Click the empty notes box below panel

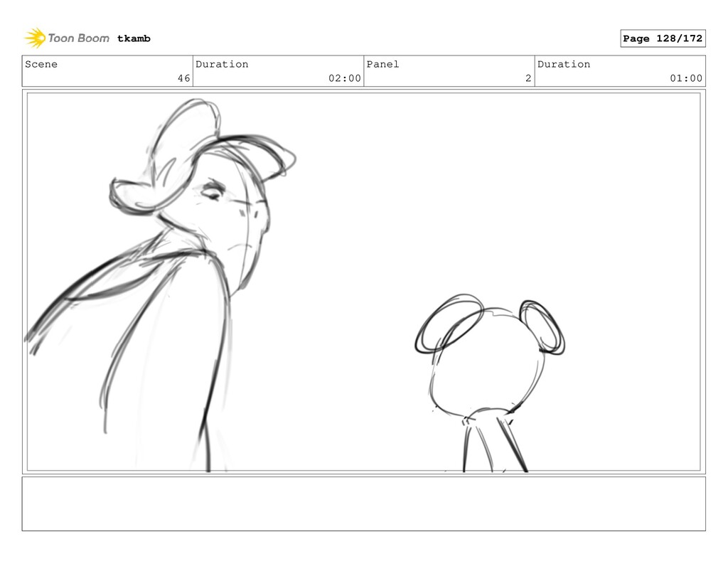click(363, 504)
